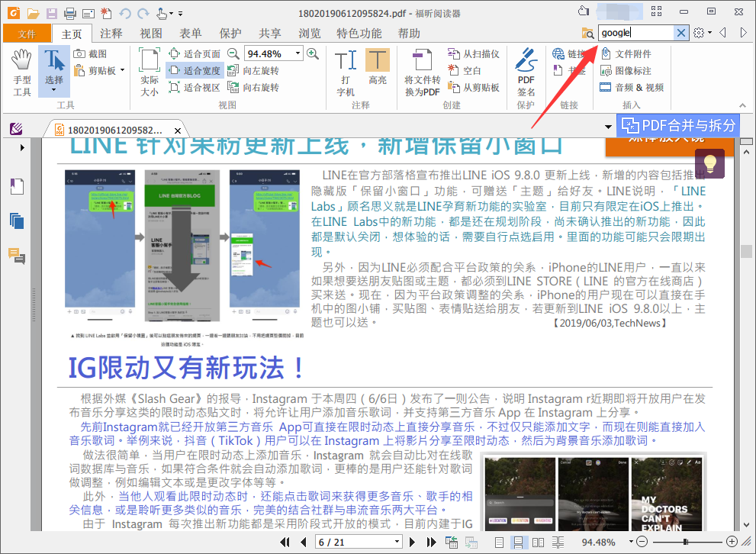
Task: Set view to Actual Size (实际大小)
Action: [x=150, y=72]
